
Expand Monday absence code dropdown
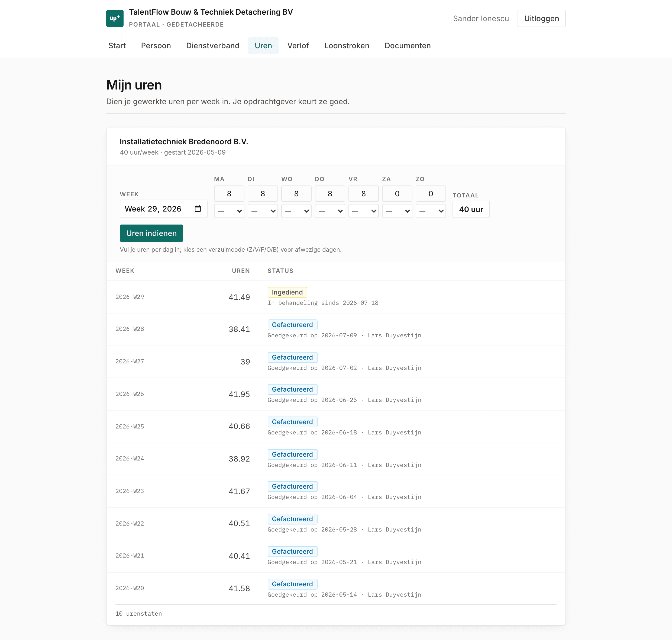pos(229,211)
